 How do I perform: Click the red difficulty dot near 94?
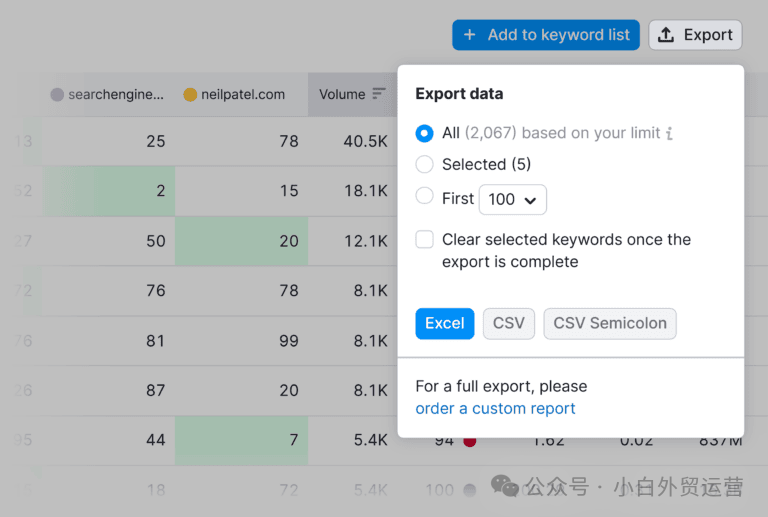(470, 442)
